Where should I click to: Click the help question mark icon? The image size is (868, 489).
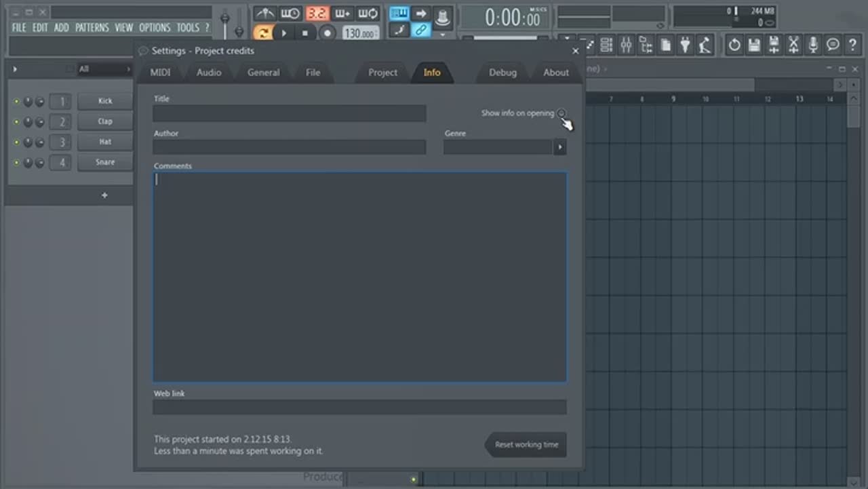[x=852, y=45]
